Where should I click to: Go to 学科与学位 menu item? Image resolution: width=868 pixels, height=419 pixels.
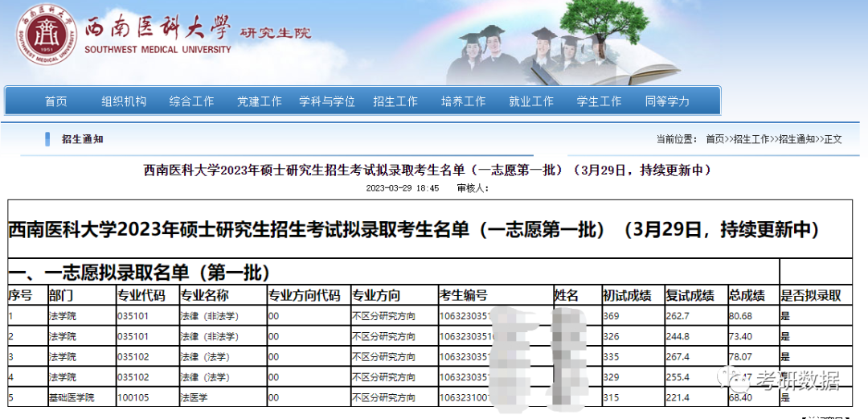pyautogui.click(x=327, y=101)
